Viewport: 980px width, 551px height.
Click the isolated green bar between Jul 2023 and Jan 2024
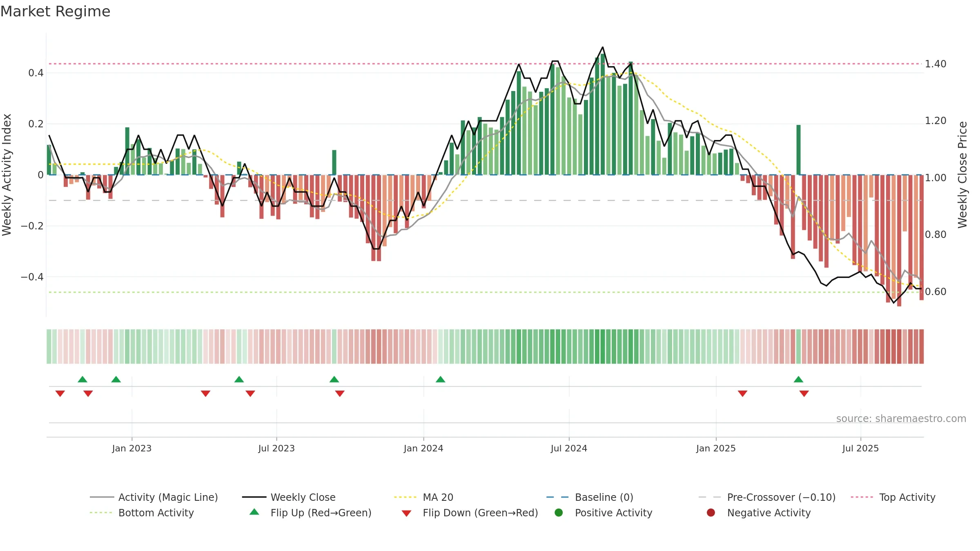[334, 162]
